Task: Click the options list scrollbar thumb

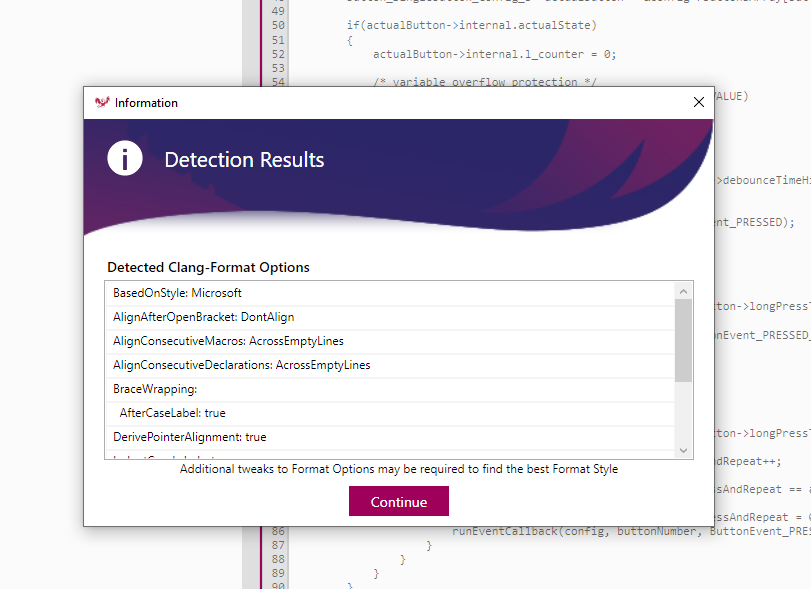Action: (683, 340)
